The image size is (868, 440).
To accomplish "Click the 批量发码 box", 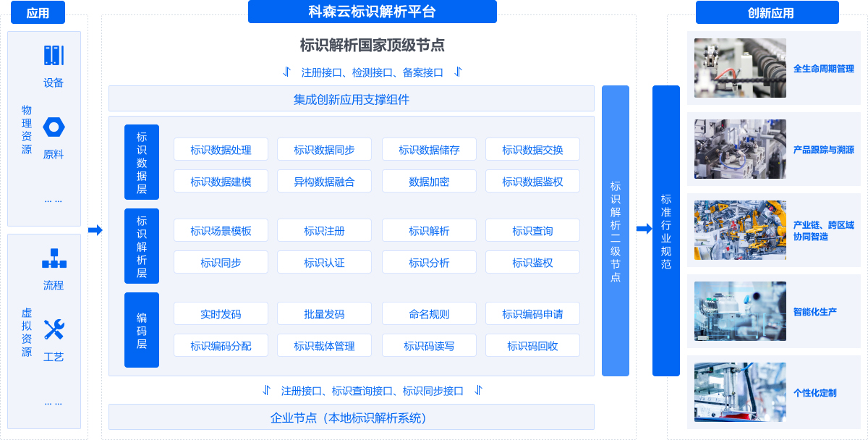I will coord(324,314).
